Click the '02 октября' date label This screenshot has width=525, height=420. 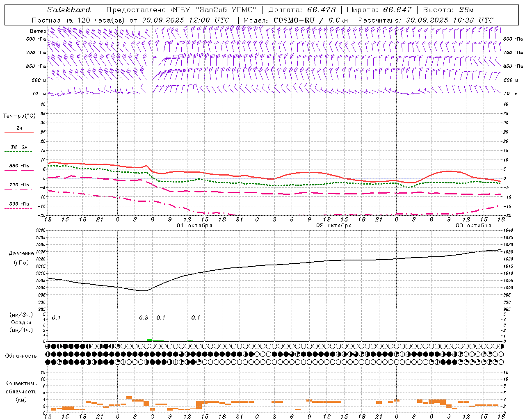tap(334, 226)
